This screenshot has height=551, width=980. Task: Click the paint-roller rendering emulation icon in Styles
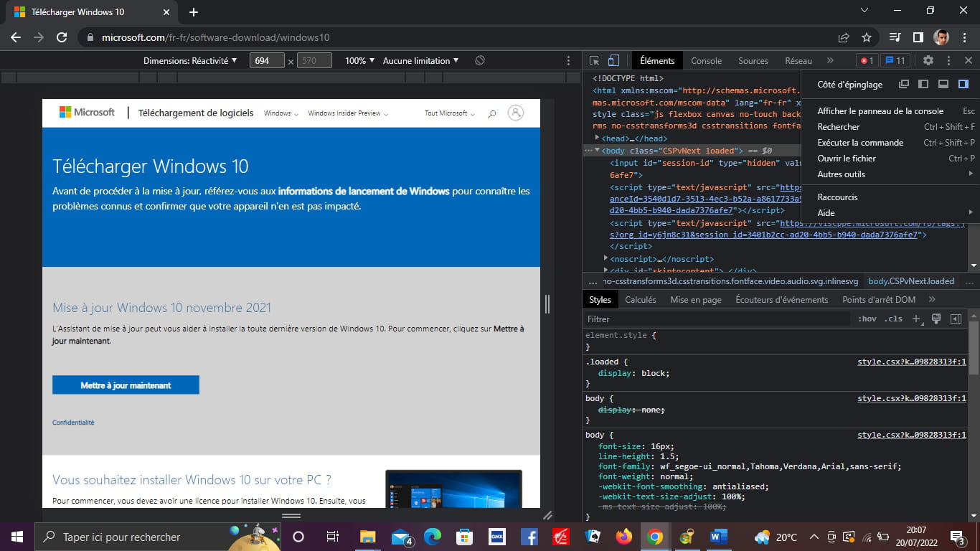click(936, 319)
